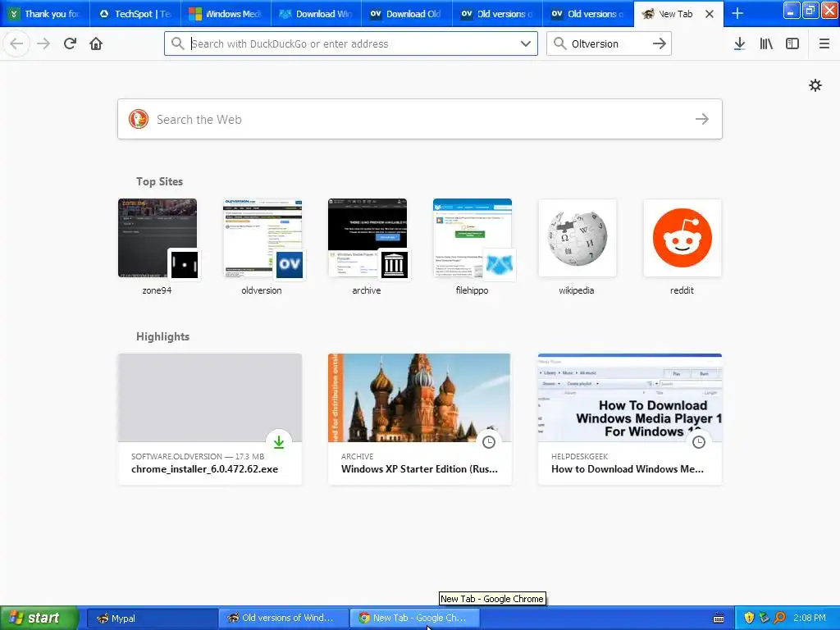
Task: Switch to Mypal taskbar button
Action: click(x=151, y=619)
